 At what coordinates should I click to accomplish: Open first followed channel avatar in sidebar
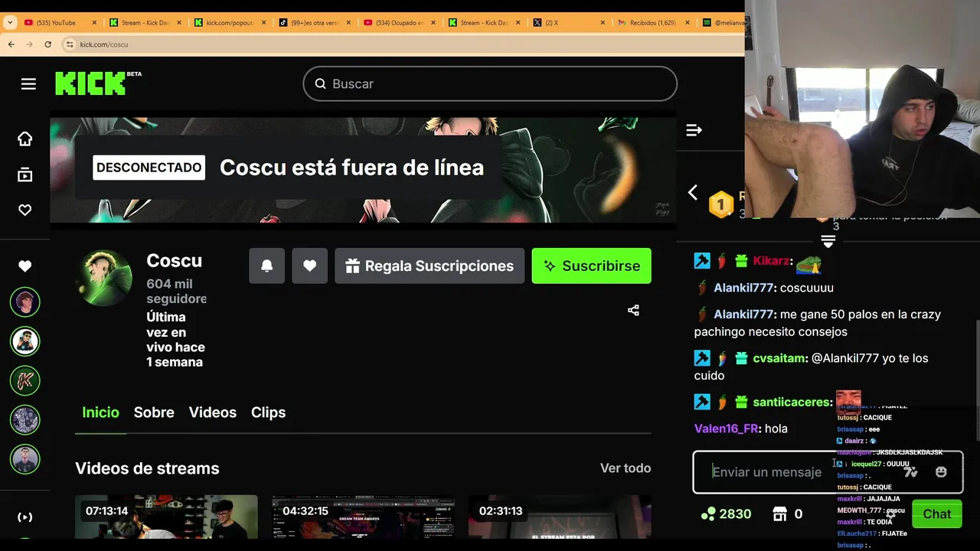pyautogui.click(x=24, y=302)
